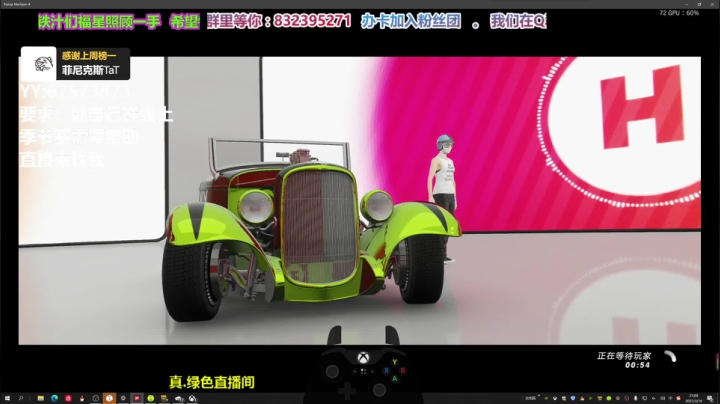Screen dimensions: 720x404
Task: Click the green A button on controller overlay
Action: (x=394, y=379)
